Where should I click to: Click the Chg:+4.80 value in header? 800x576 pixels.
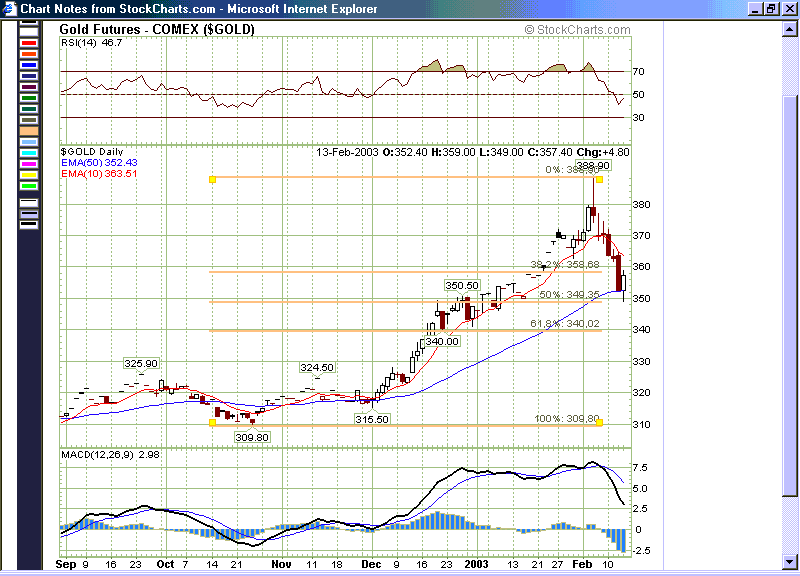click(x=603, y=152)
